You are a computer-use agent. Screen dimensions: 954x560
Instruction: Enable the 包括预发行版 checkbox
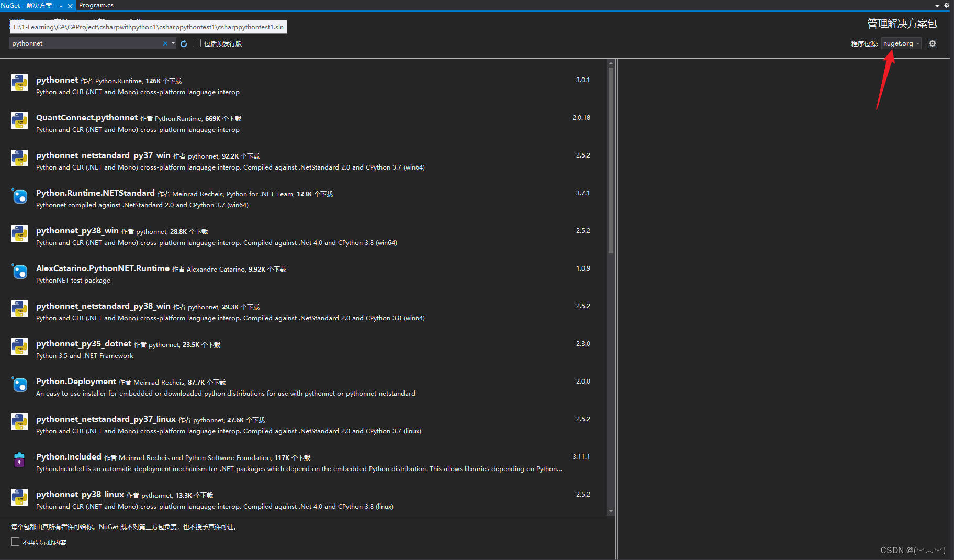(197, 43)
